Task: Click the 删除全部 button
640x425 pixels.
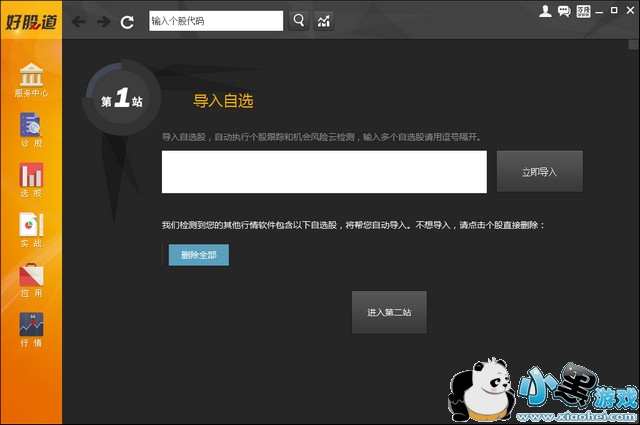Action: (x=199, y=255)
